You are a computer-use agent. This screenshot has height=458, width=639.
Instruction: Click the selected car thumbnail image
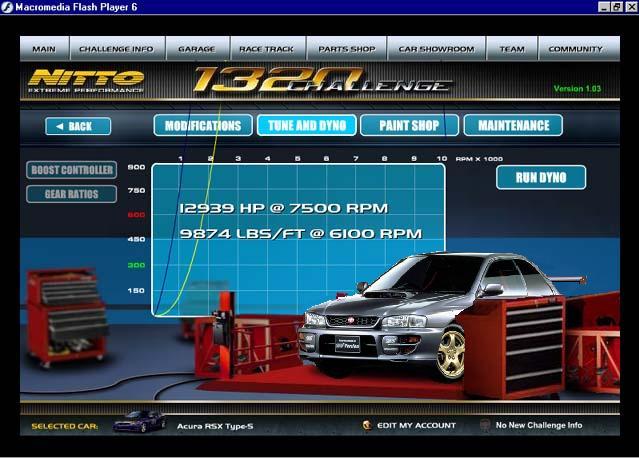[x=139, y=422]
